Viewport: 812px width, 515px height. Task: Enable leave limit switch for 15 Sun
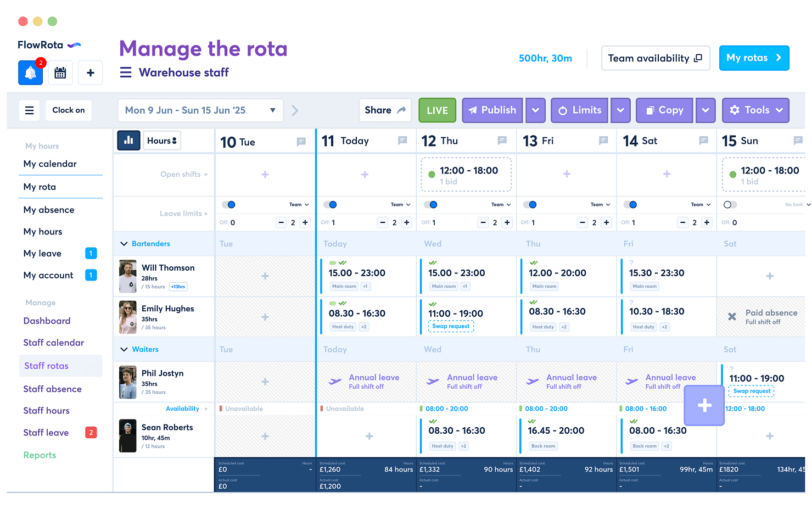click(730, 205)
